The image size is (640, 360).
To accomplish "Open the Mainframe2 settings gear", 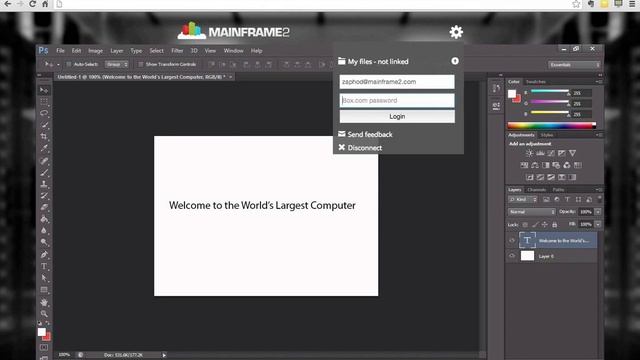I will tap(456, 32).
